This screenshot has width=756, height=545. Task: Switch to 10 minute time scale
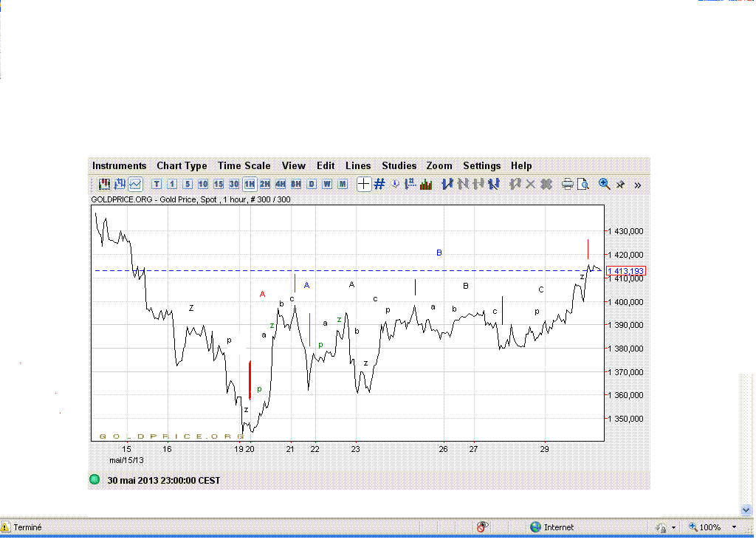click(x=203, y=184)
